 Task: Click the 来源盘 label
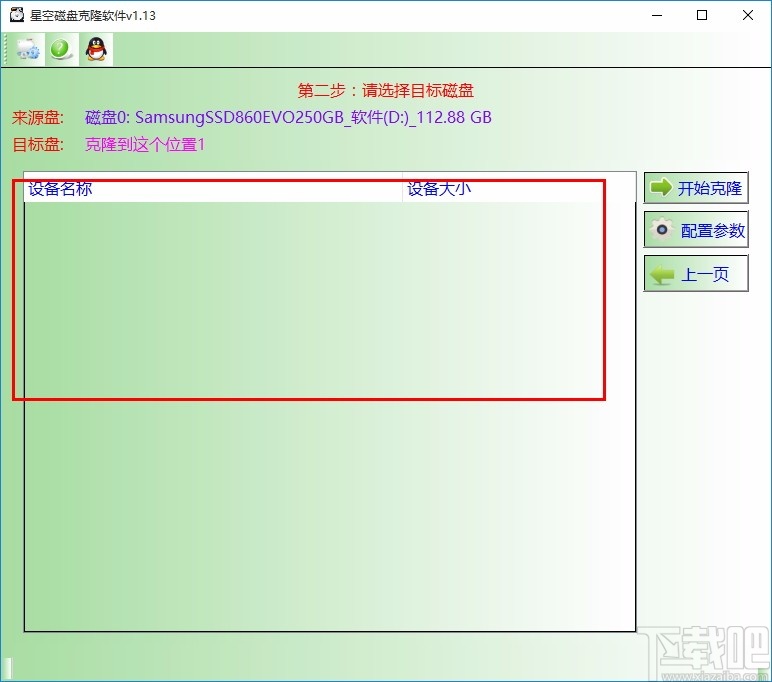(37, 117)
